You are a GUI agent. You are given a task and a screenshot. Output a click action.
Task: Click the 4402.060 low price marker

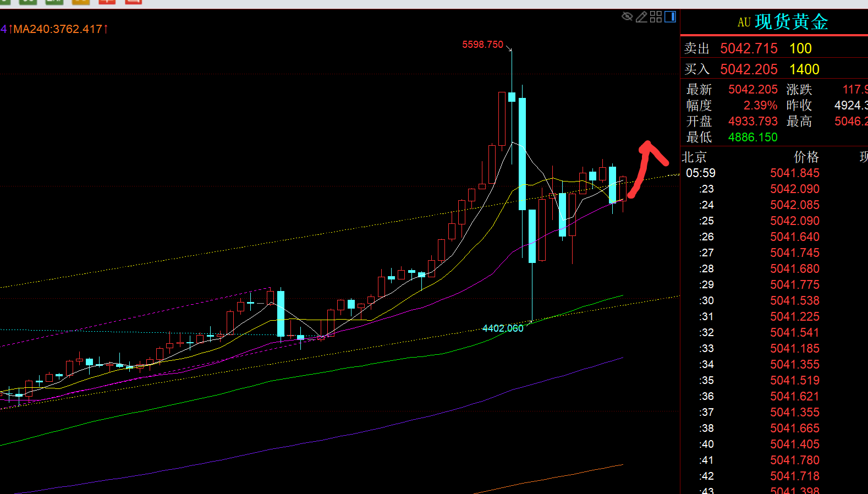tap(503, 328)
